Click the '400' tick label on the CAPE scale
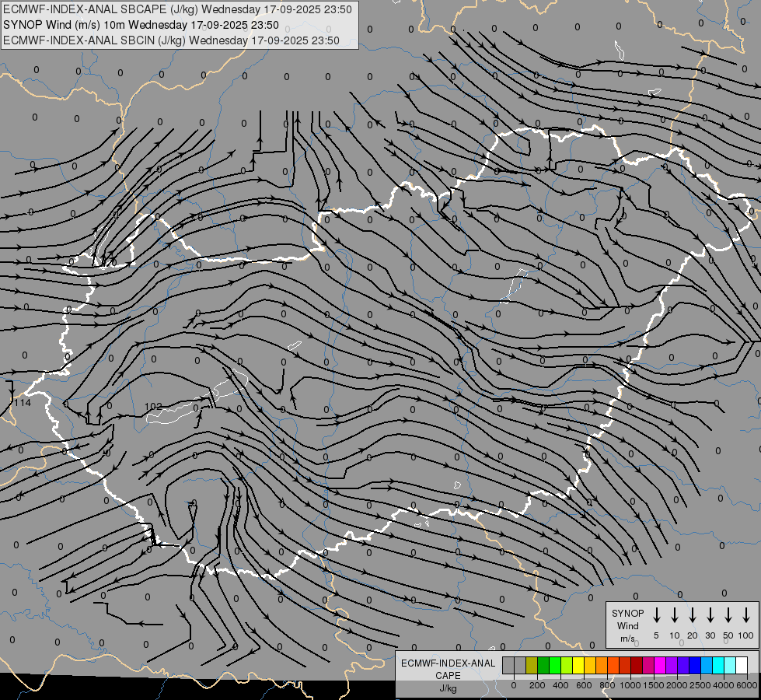The width and height of the screenshot is (761, 700). (560, 685)
